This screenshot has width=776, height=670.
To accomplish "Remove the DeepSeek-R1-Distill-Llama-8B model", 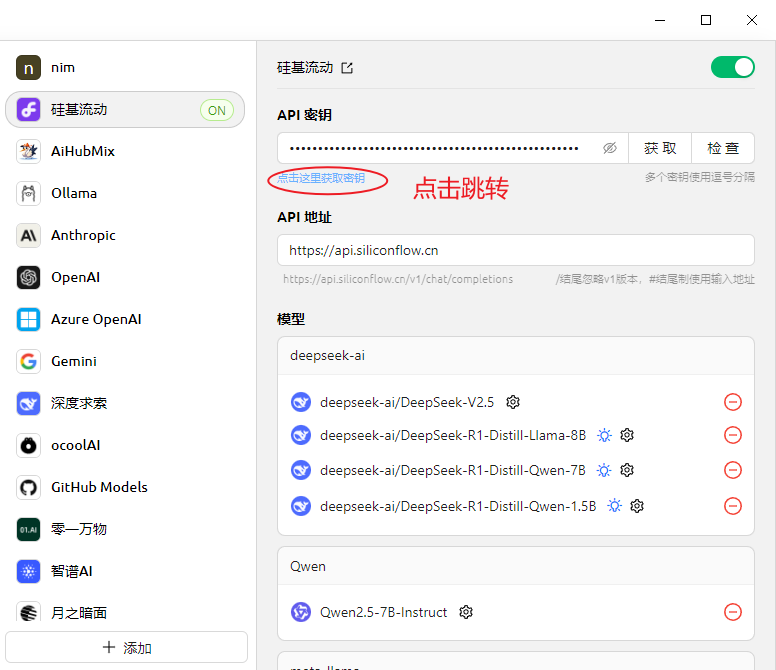I will (732, 435).
